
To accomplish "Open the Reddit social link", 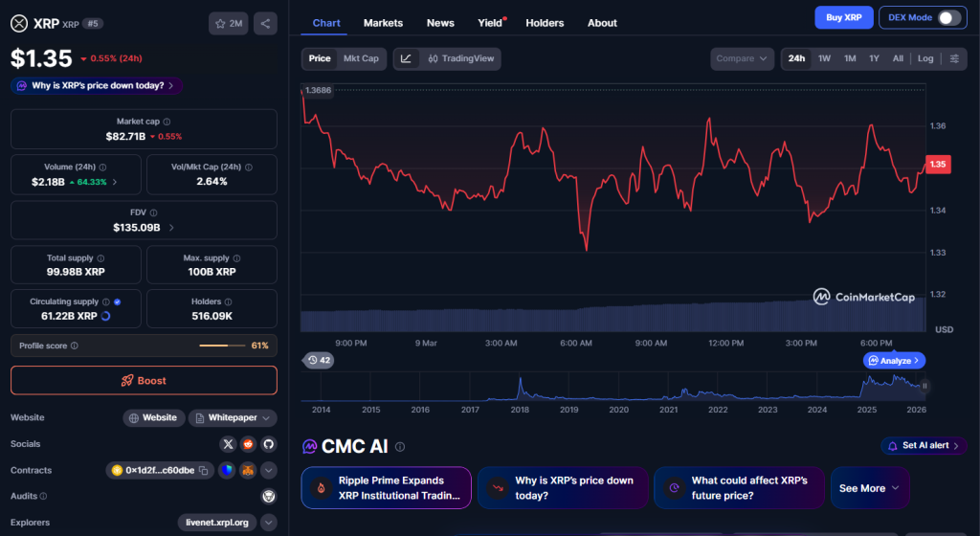I will pos(248,444).
